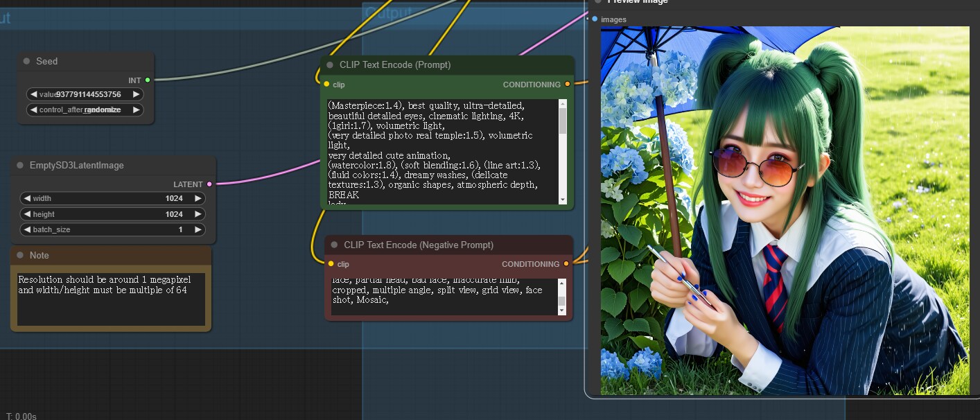Screen dimensions: 980x420
Task: Increase the seed value with right arrow
Action: pyautogui.click(x=136, y=94)
